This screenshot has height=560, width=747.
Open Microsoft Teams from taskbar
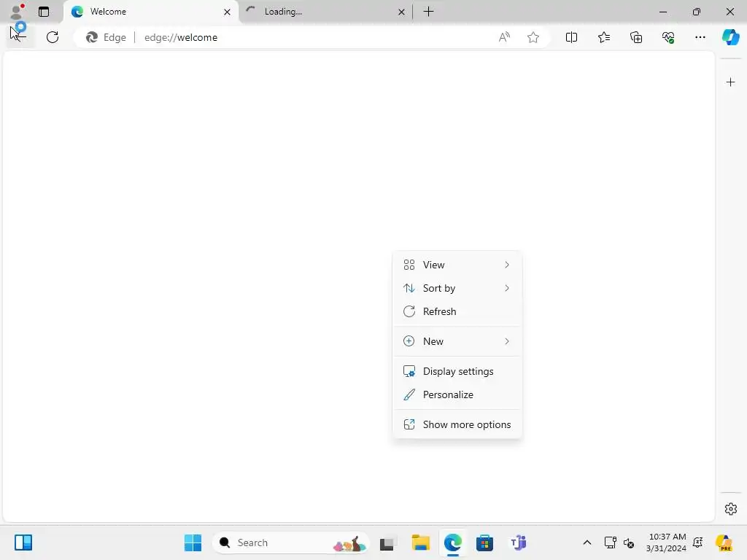point(518,542)
